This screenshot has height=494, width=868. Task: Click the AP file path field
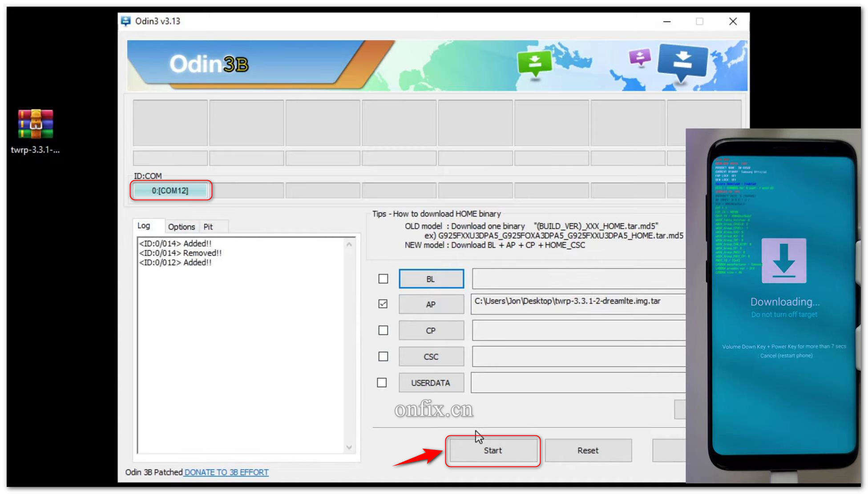pyautogui.click(x=577, y=304)
